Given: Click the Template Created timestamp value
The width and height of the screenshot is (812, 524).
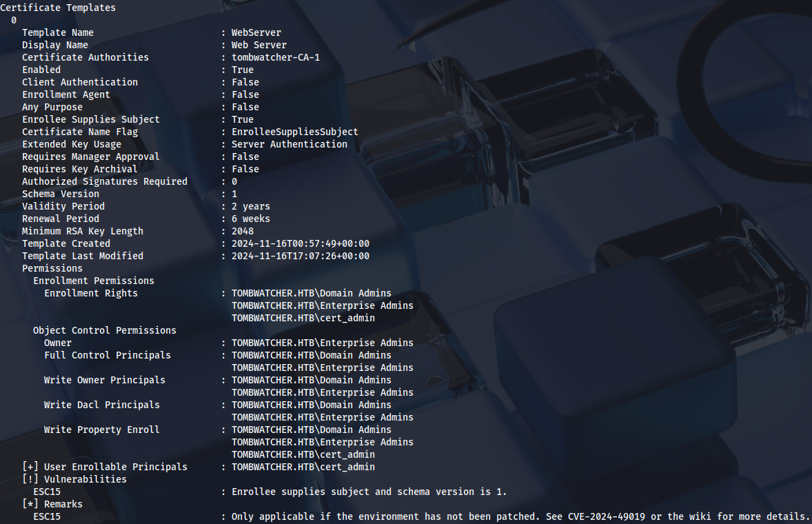Looking at the screenshot, I should click(301, 243).
